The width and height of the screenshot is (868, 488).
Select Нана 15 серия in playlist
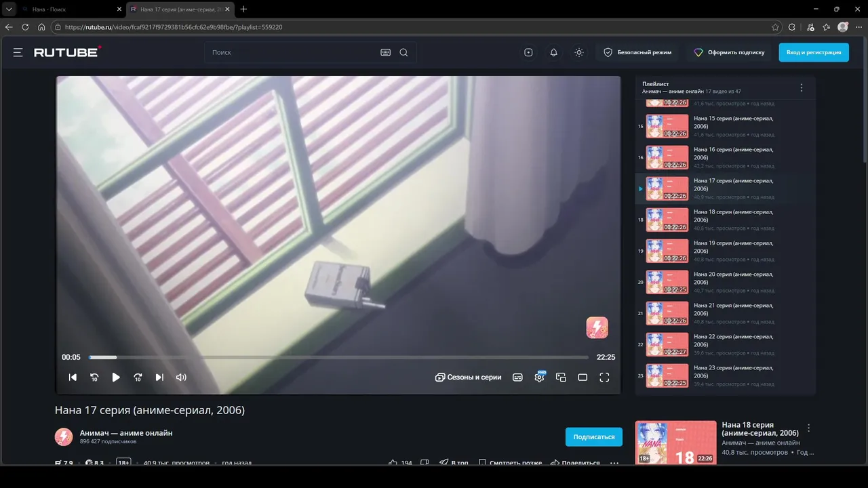(725, 126)
